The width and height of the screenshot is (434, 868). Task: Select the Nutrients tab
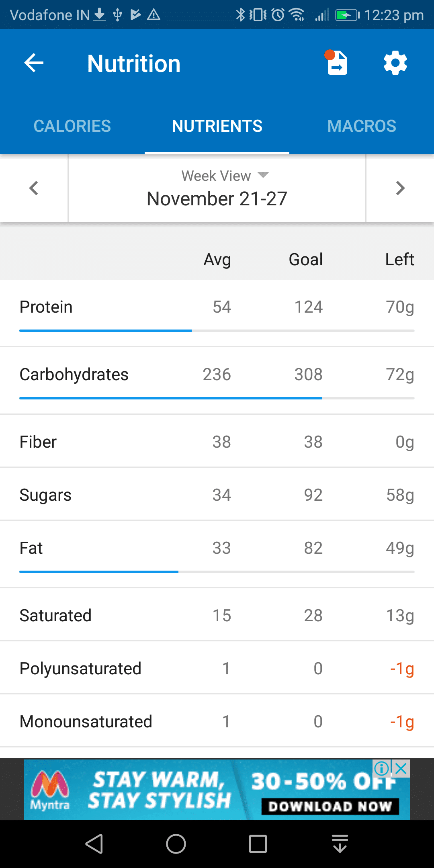(x=217, y=126)
